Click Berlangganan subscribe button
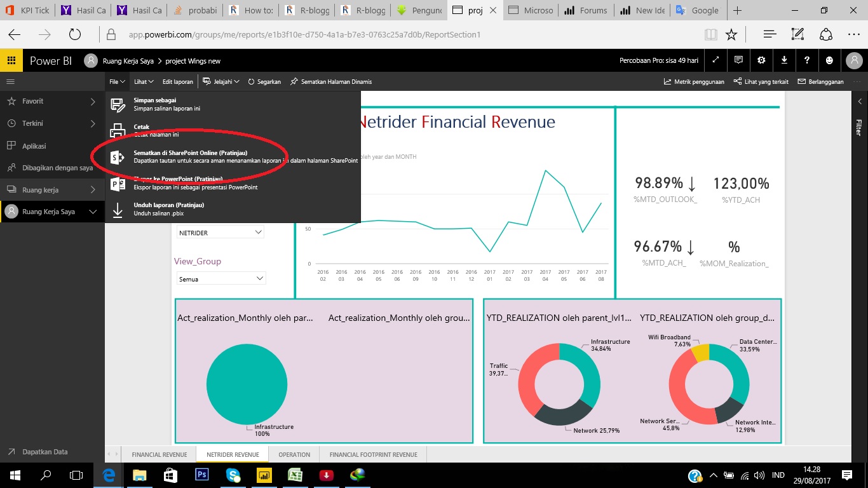Image resolution: width=868 pixels, height=488 pixels. pyautogui.click(x=820, y=81)
